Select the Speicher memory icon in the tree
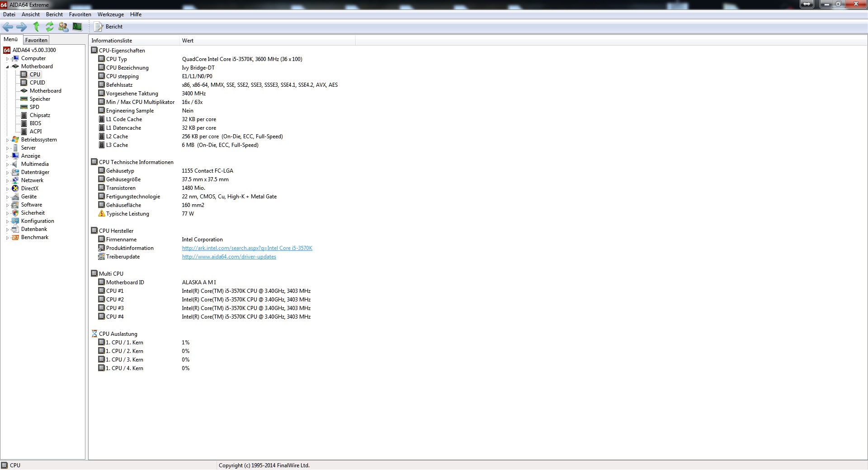This screenshot has width=868, height=470. coord(24,99)
